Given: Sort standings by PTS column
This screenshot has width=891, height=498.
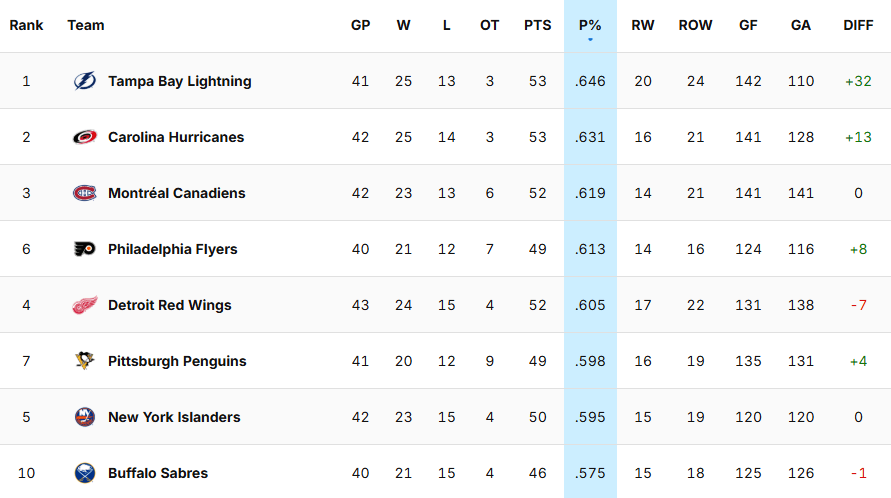Looking at the screenshot, I should click(x=537, y=26).
